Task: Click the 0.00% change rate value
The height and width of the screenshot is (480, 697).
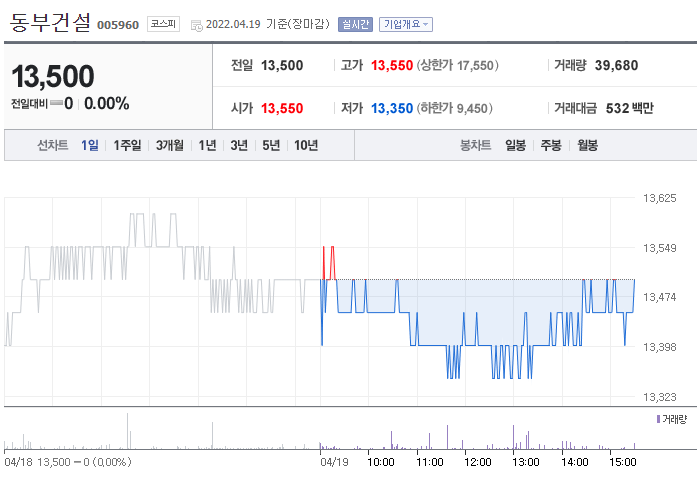Action: coord(107,104)
